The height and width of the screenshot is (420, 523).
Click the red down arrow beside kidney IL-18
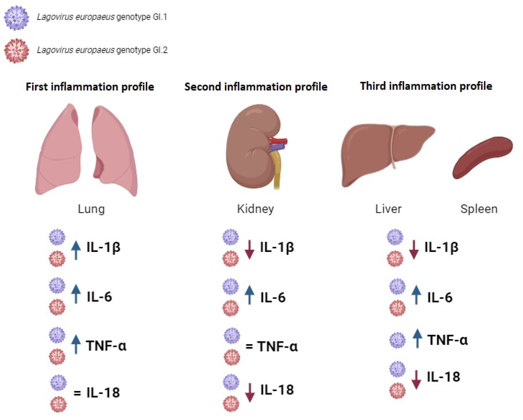250,393
